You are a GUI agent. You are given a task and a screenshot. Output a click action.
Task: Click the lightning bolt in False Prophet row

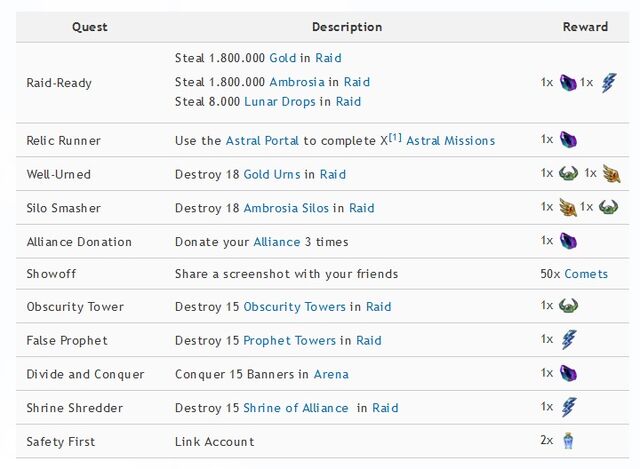[569, 340]
